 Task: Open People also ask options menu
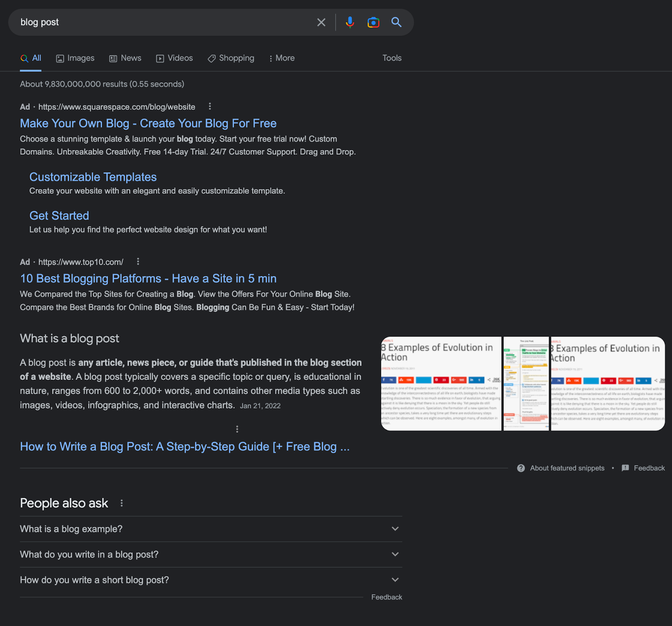(122, 503)
